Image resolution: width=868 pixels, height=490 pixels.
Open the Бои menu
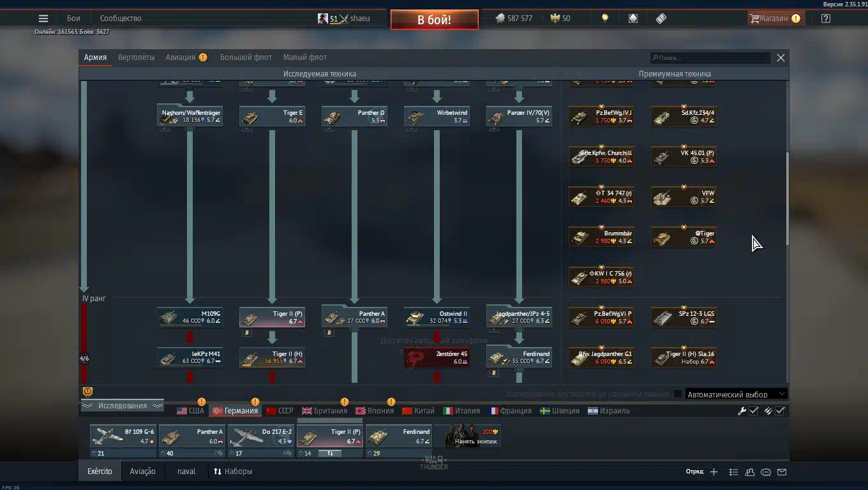(x=73, y=19)
